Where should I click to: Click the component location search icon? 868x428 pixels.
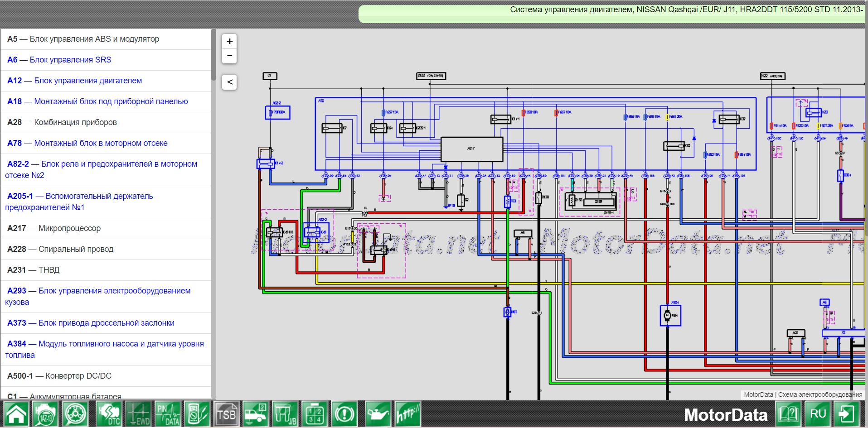(75, 414)
